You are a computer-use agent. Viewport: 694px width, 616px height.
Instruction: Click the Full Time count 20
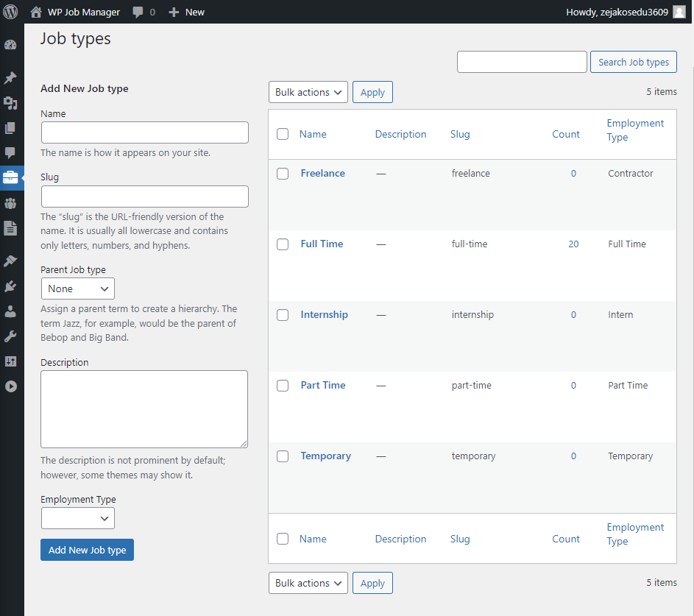pos(573,244)
